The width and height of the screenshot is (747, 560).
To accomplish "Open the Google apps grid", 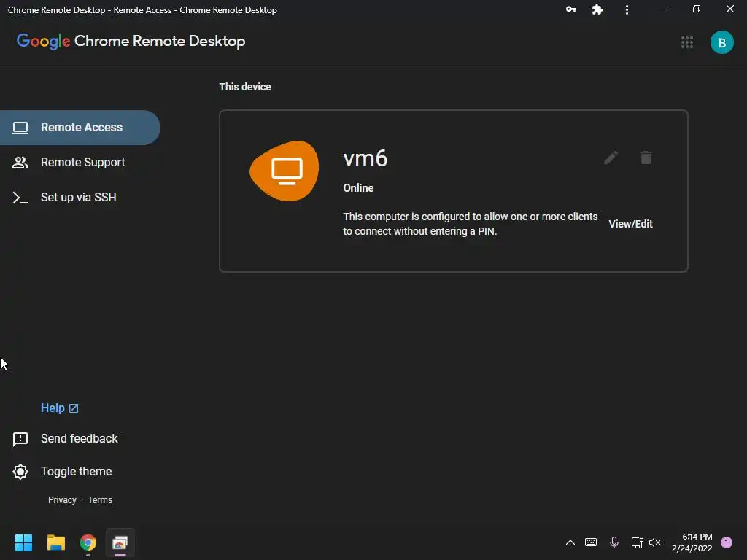I will (x=686, y=42).
